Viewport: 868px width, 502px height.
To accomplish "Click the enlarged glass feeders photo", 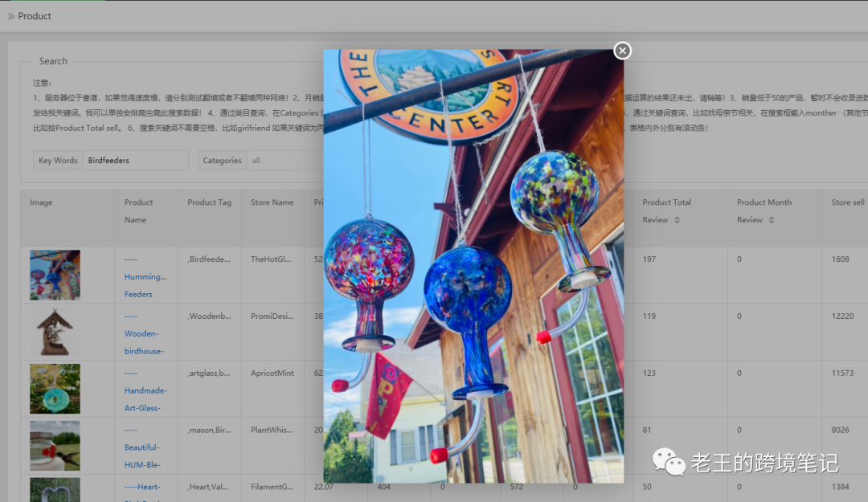I will (473, 266).
